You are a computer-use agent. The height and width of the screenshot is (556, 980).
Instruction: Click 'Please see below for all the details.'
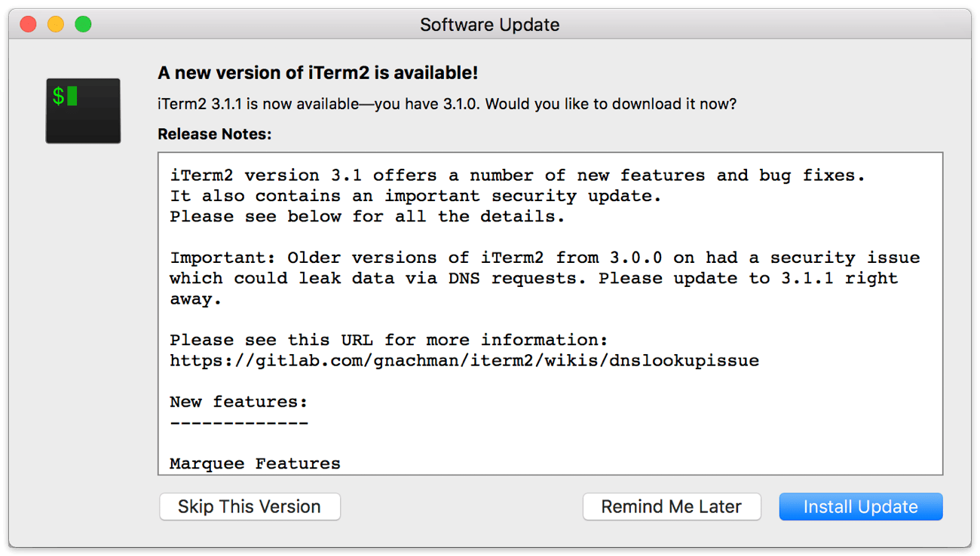point(367,217)
